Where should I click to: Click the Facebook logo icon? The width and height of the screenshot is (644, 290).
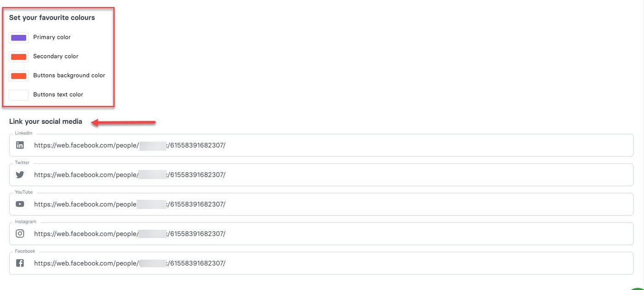click(20, 263)
